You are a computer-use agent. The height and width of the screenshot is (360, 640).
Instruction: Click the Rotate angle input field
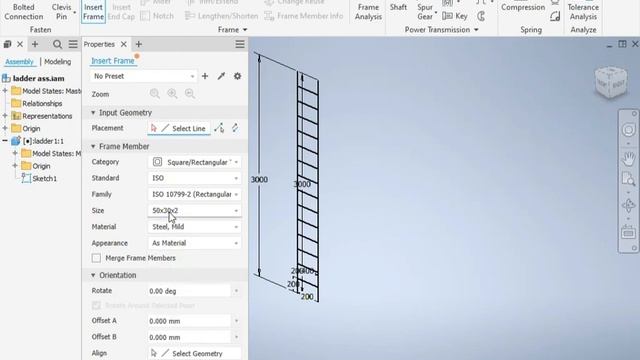[189, 291]
